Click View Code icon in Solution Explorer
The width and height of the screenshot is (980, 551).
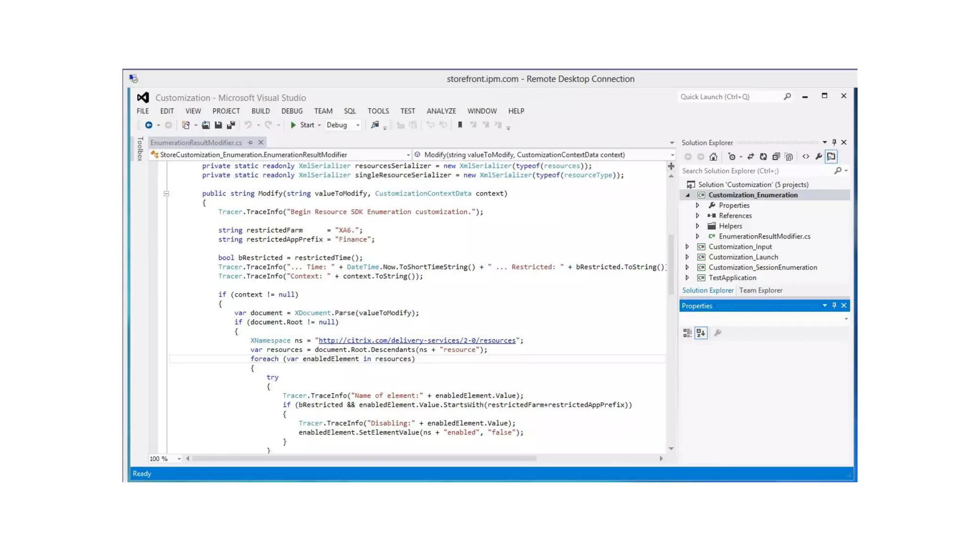point(806,156)
